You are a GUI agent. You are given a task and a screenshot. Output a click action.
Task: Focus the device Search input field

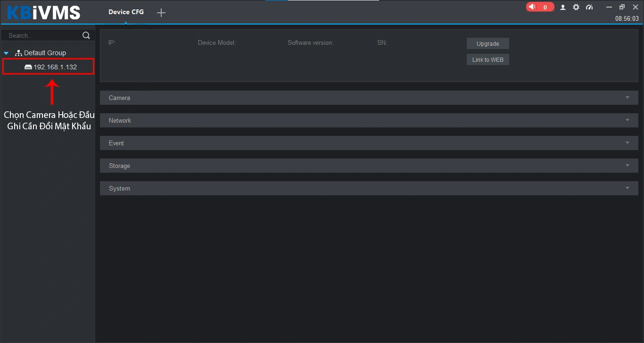click(42, 35)
